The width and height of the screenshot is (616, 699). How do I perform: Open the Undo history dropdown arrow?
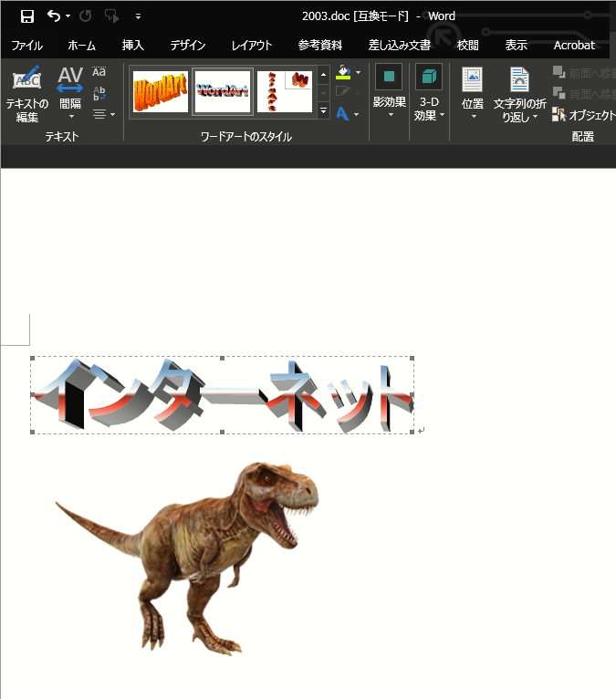[x=68, y=16]
